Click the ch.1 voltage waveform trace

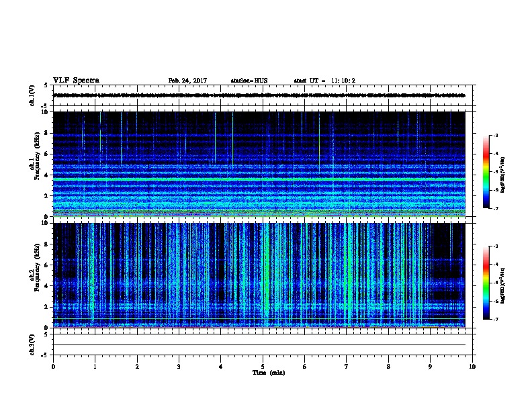coord(259,95)
